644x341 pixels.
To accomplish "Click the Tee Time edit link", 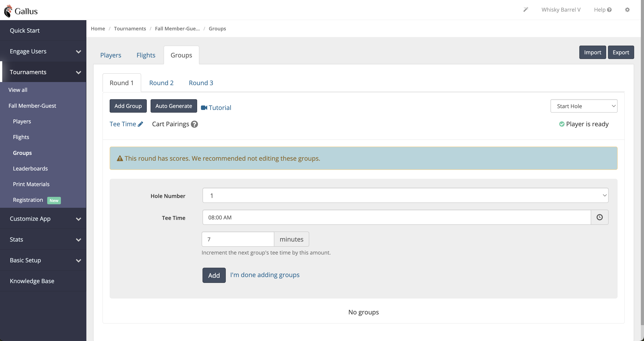I will (126, 124).
